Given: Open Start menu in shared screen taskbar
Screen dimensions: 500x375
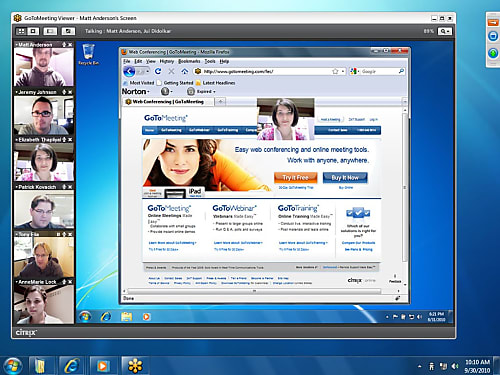Looking at the screenshot, I should click(85, 316).
